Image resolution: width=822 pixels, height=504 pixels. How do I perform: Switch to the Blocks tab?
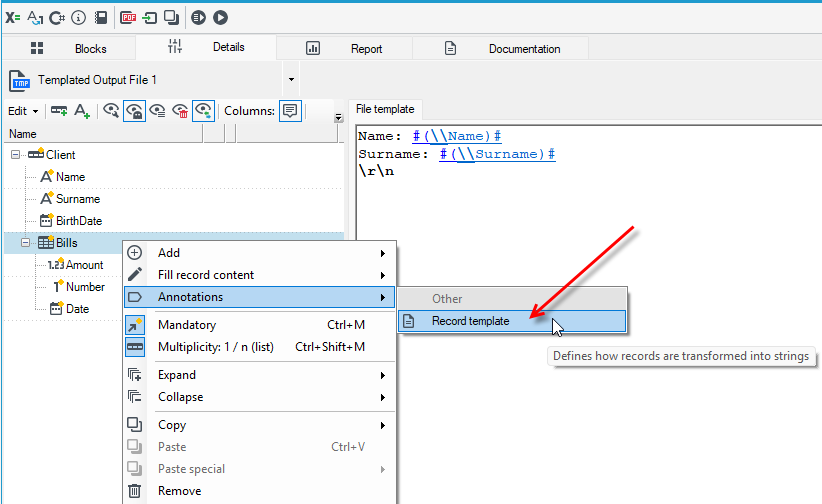[69, 49]
